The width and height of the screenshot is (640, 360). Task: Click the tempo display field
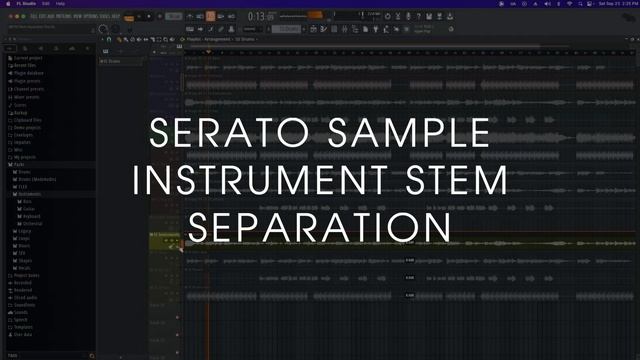click(173, 16)
